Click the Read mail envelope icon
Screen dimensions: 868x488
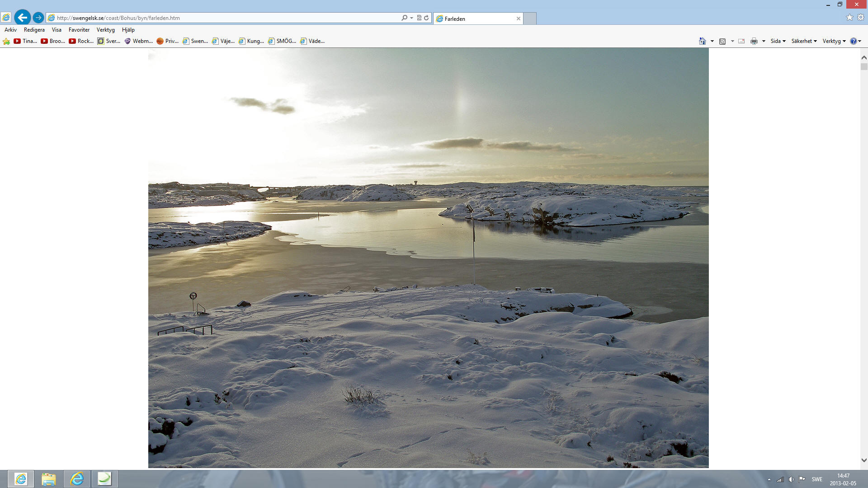tap(741, 41)
